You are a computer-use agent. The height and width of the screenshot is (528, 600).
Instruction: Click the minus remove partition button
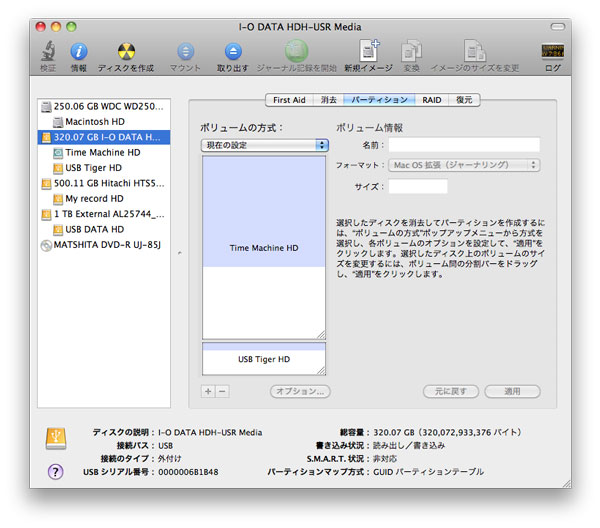(222, 391)
